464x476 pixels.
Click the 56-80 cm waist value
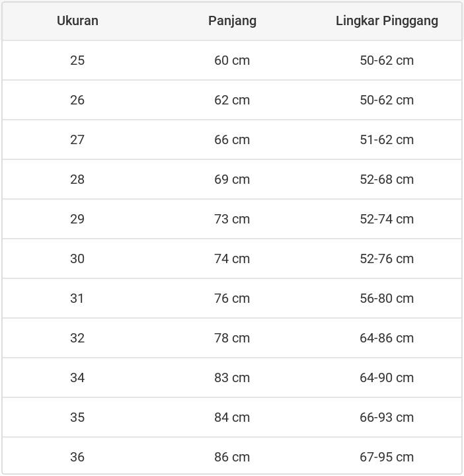[387, 298]
